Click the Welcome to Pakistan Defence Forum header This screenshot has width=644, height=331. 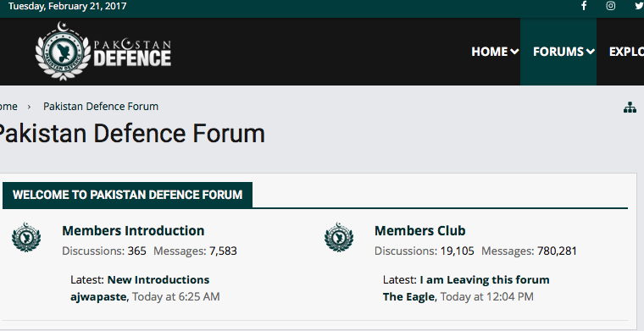click(127, 195)
